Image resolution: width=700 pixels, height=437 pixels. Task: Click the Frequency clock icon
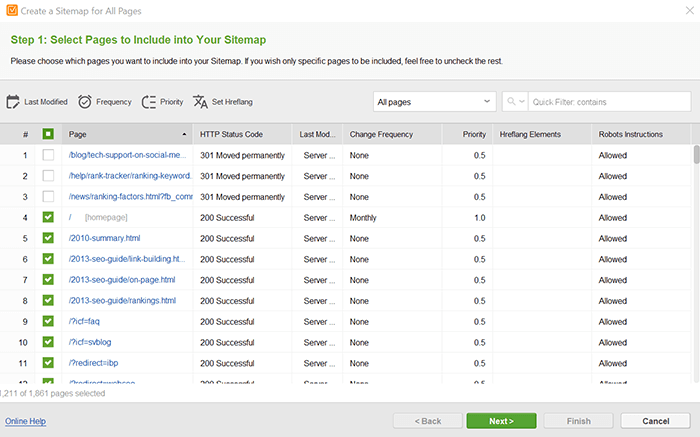85,102
